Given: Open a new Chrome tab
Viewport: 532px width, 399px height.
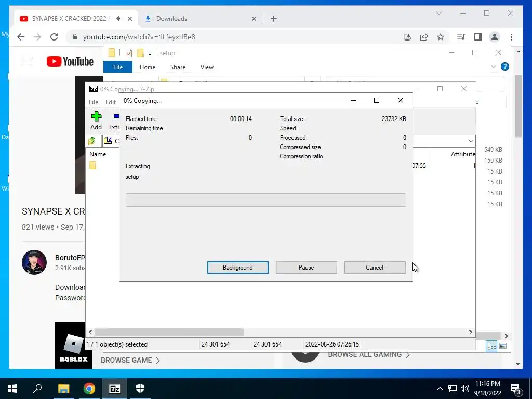Looking at the screenshot, I should point(273,19).
